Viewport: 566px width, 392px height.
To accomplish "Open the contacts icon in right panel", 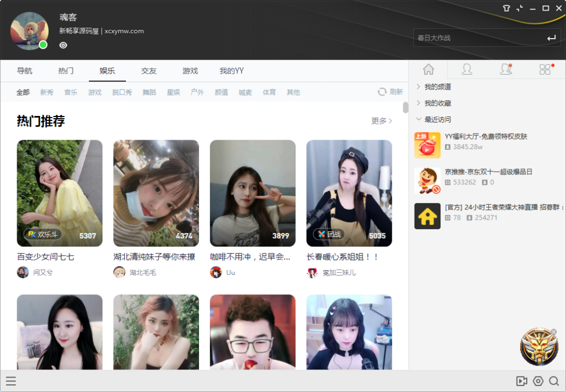I will [467, 69].
